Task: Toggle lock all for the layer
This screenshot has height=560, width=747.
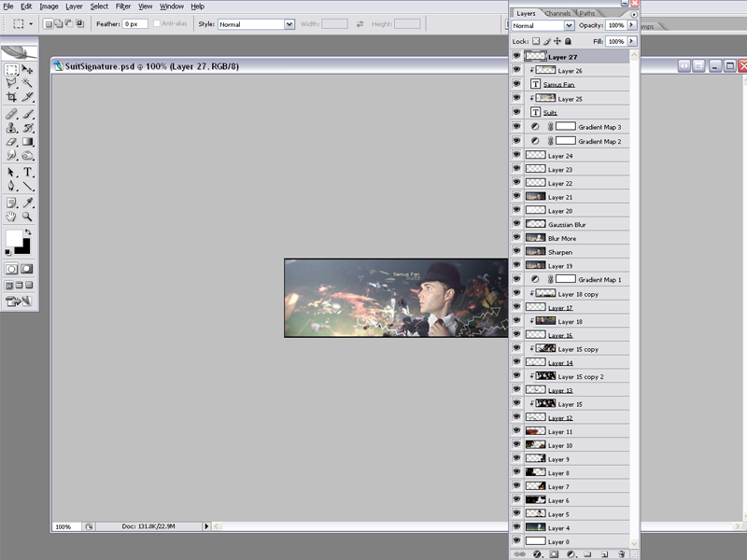Action: (x=568, y=41)
